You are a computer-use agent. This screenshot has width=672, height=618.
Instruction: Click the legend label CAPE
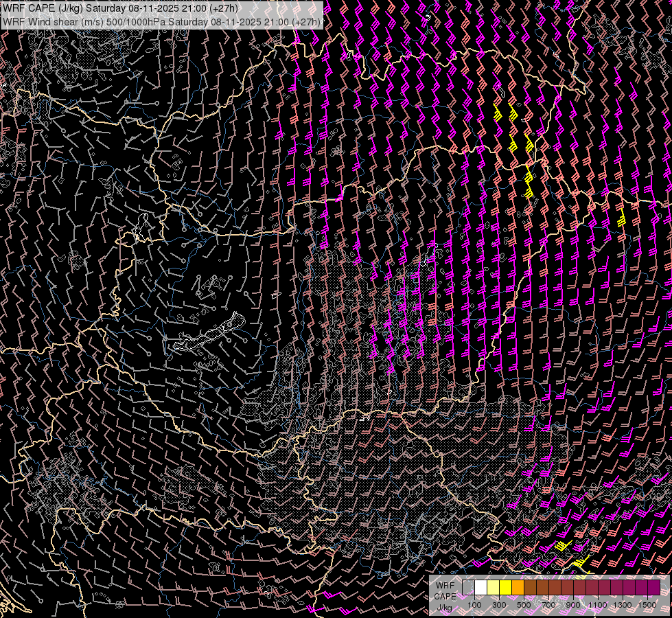click(445, 596)
